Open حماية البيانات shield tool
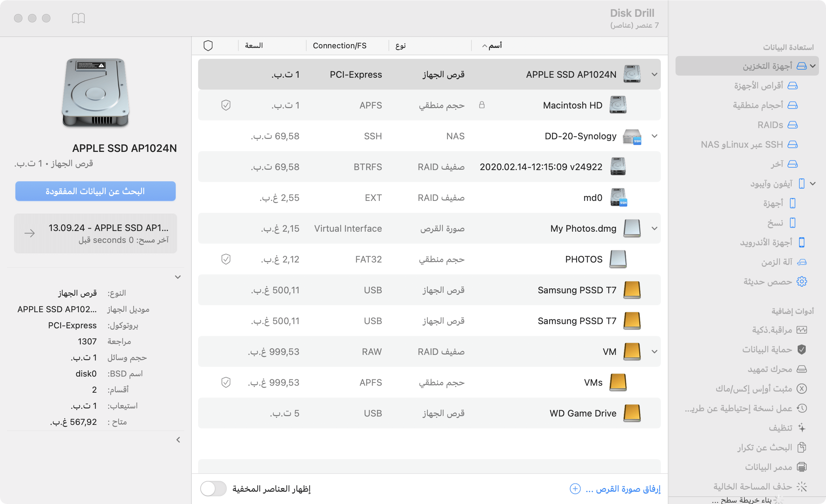 click(774, 349)
